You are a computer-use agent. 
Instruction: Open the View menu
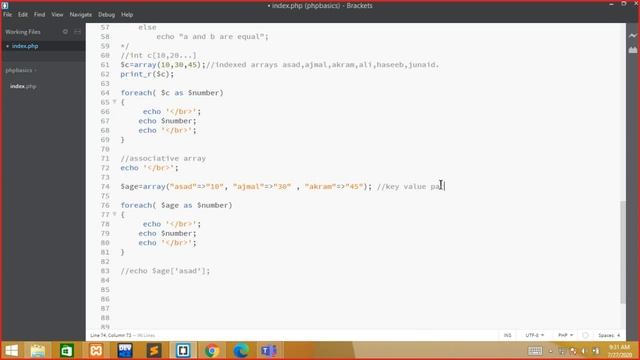pyautogui.click(x=57, y=14)
